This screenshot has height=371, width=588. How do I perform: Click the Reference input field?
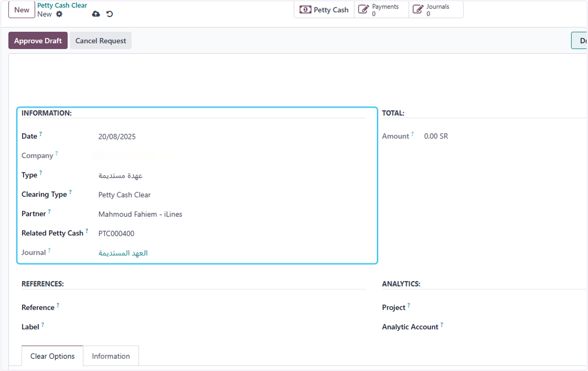(x=231, y=307)
